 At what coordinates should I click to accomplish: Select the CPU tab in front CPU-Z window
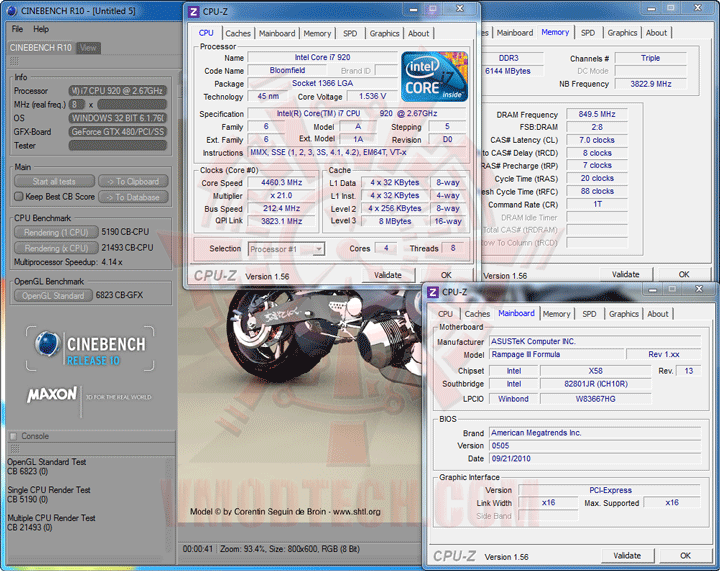click(x=206, y=33)
